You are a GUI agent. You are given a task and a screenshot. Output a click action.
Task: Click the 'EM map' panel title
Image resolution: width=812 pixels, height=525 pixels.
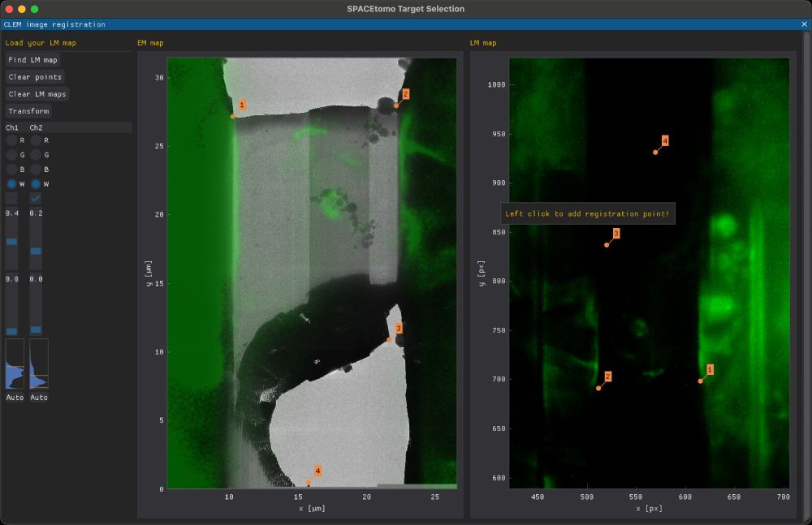coord(150,43)
